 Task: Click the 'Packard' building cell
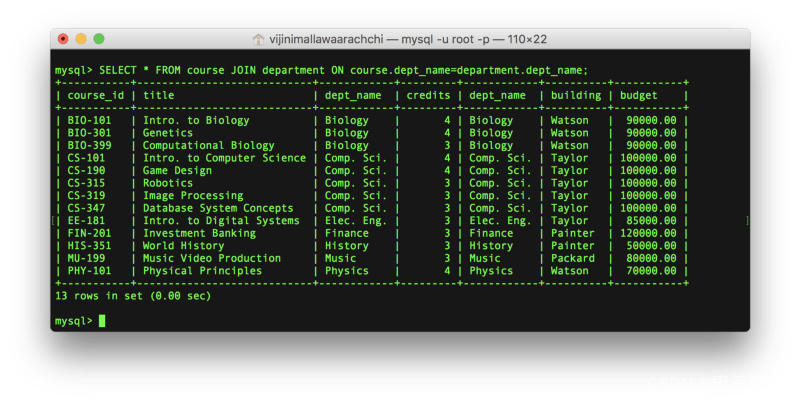pyautogui.click(x=572, y=258)
